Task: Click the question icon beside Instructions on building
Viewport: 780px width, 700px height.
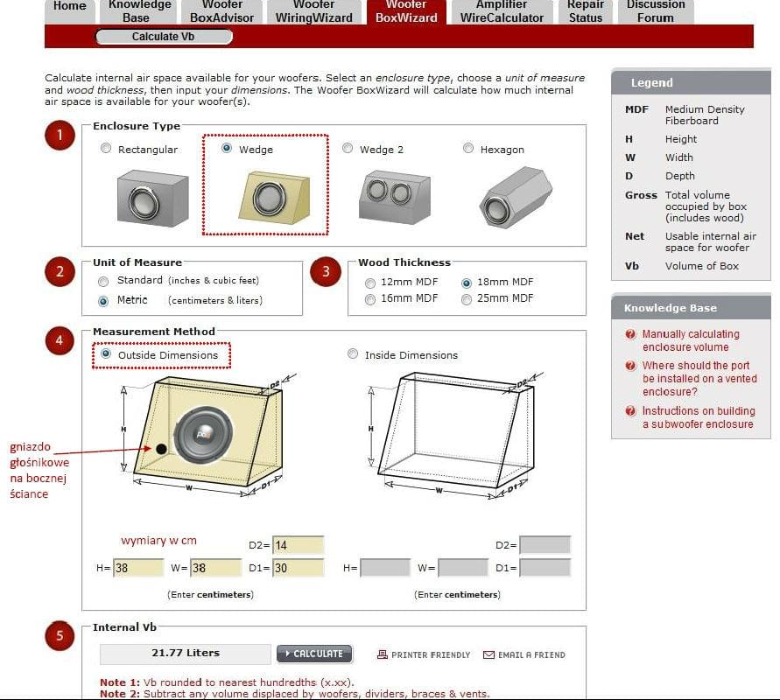Action: 630,410
